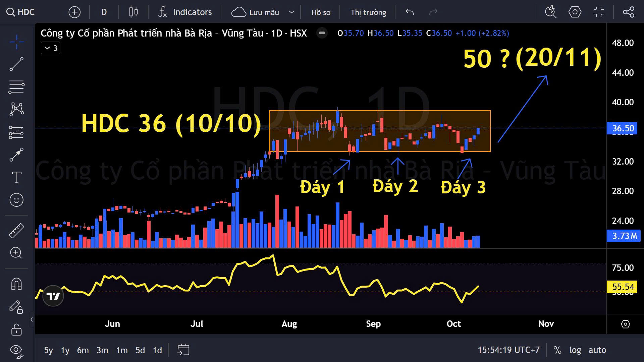Open the Thị trường menu
Image resolution: width=644 pixels, height=362 pixels.
coord(368,12)
